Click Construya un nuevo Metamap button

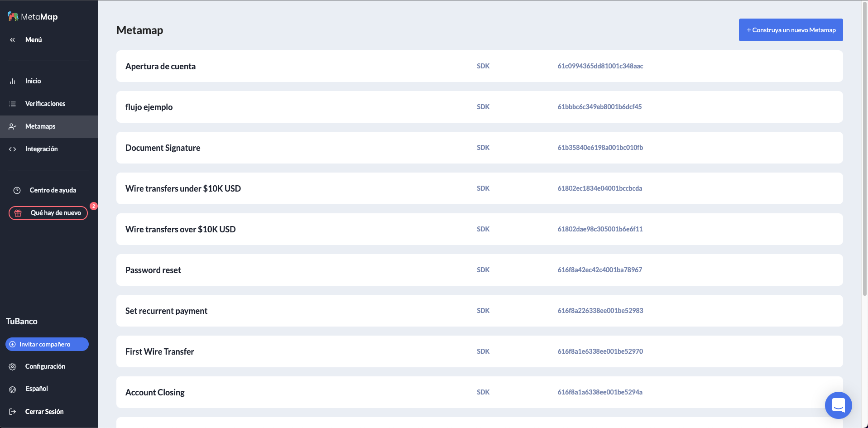791,29
